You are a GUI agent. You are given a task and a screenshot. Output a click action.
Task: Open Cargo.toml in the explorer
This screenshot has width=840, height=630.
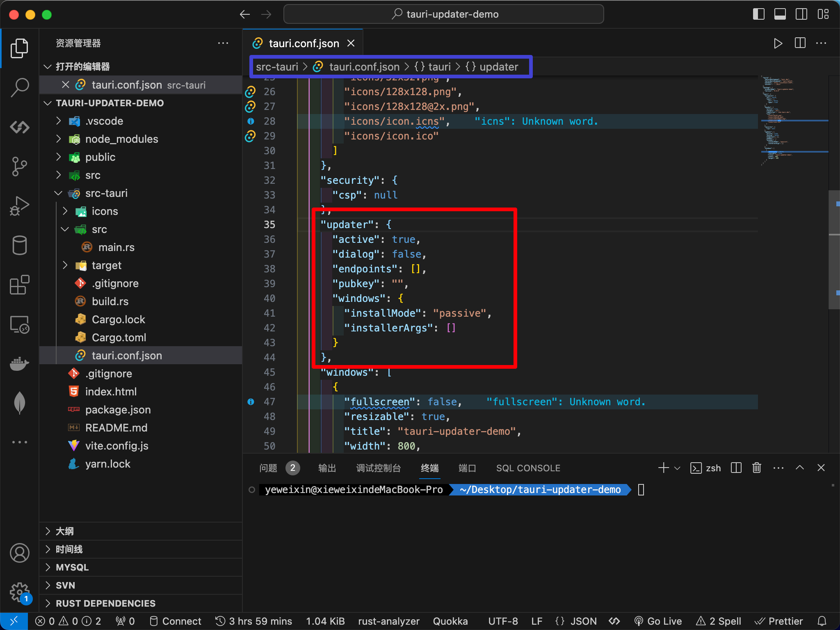pyautogui.click(x=119, y=338)
